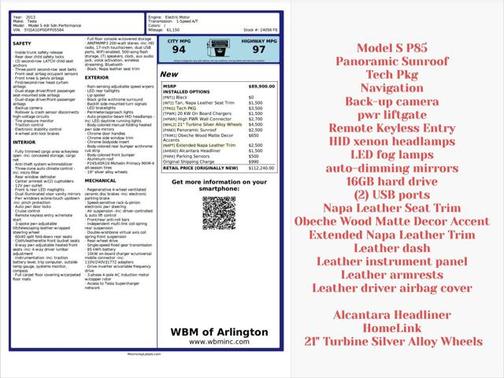Click the MSRP price $89,900.00
504x378 pixels.
(262, 86)
